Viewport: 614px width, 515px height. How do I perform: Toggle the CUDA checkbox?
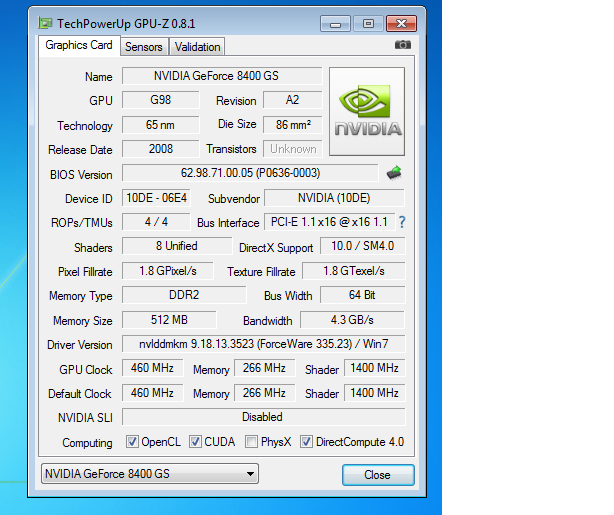point(195,442)
